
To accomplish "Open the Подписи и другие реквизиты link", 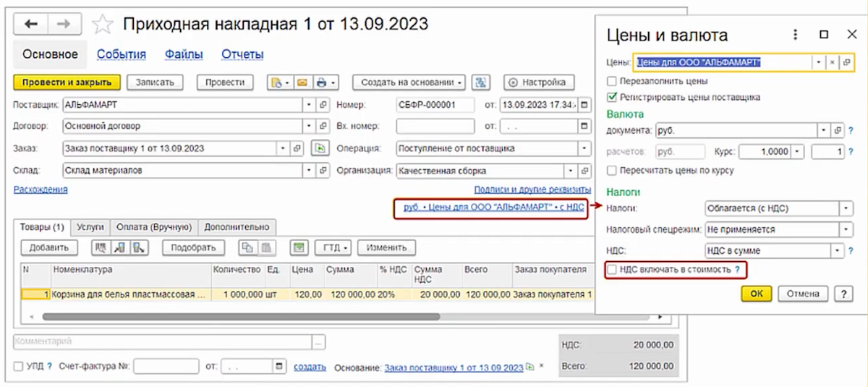I will tap(532, 190).
